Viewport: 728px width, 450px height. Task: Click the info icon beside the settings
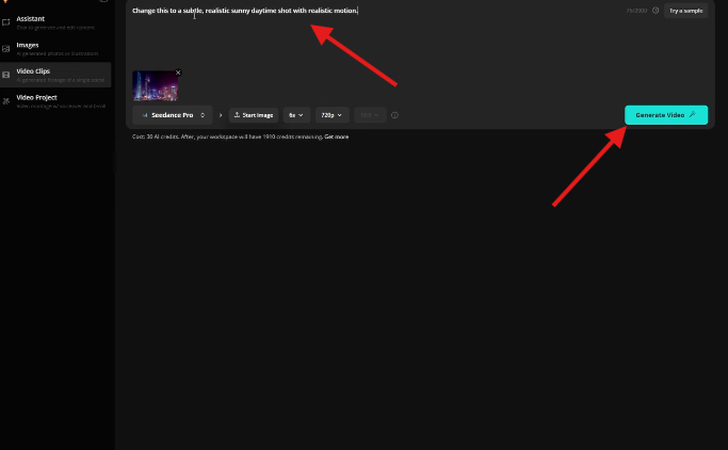395,115
